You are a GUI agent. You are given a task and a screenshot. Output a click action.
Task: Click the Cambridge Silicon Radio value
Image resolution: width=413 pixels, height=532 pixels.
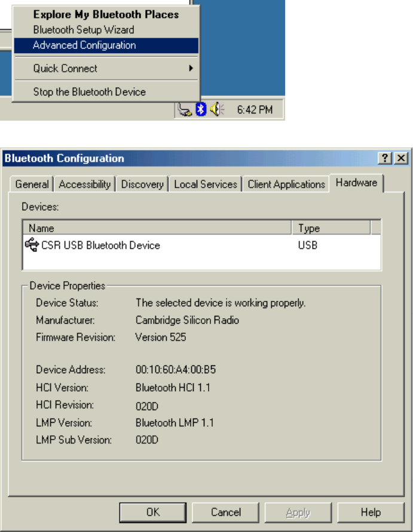coord(187,320)
